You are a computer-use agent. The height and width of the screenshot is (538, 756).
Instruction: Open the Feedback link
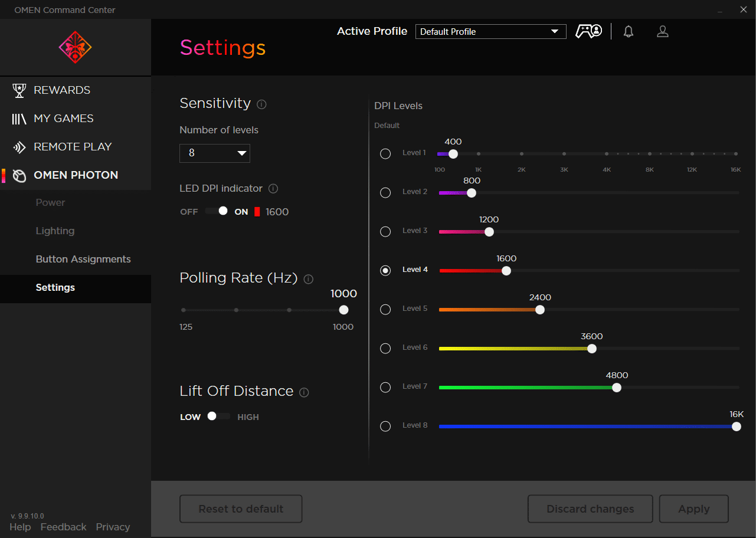click(63, 527)
